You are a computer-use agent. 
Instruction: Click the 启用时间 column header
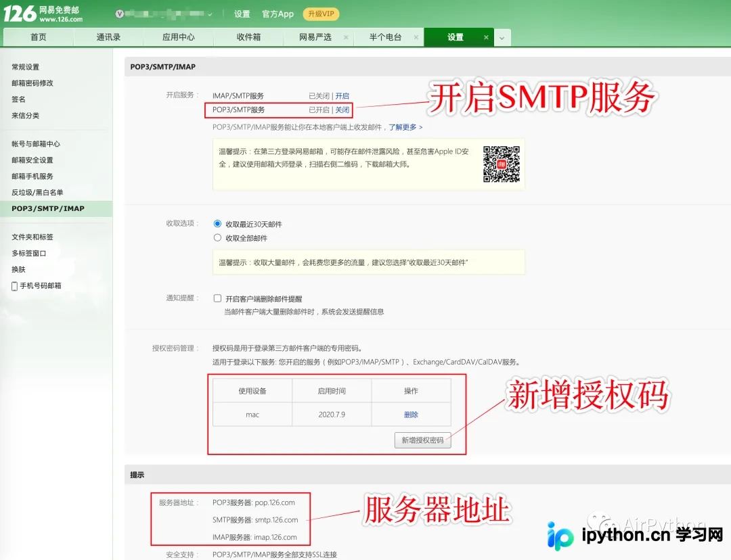pos(332,391)
